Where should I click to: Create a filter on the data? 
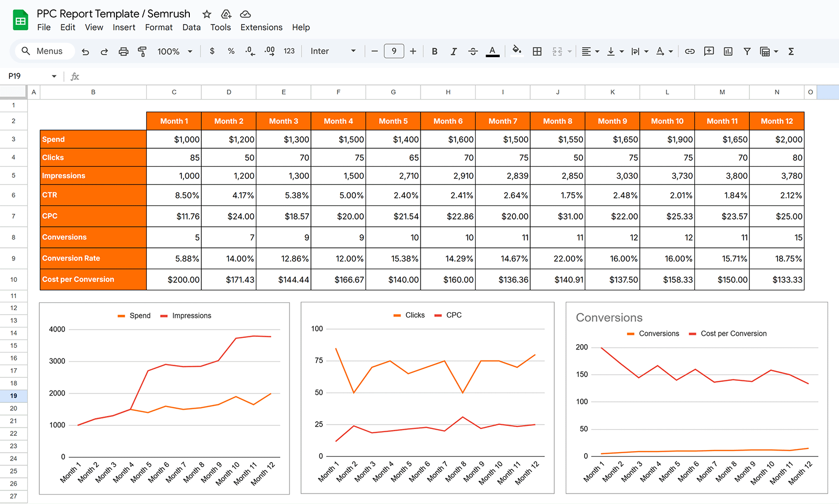pos(747,51)
